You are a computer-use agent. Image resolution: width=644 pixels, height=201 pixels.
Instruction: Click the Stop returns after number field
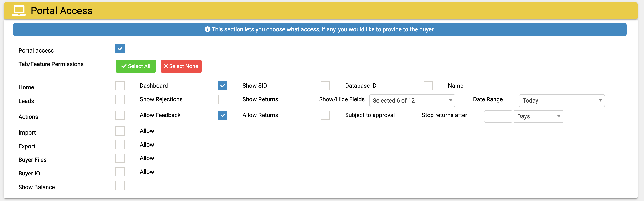(x=498, y=116)
